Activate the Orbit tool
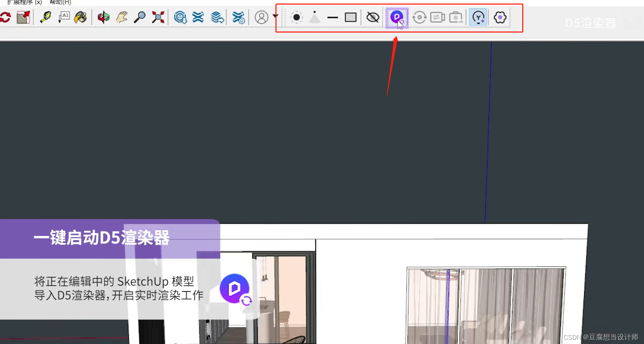Viewport: 644px width, 344px height. point(103,17)
